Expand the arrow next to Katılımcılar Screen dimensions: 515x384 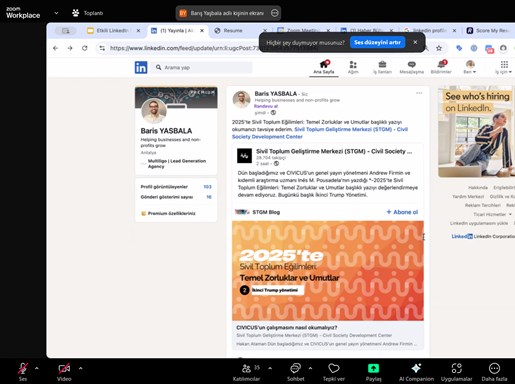270,368
